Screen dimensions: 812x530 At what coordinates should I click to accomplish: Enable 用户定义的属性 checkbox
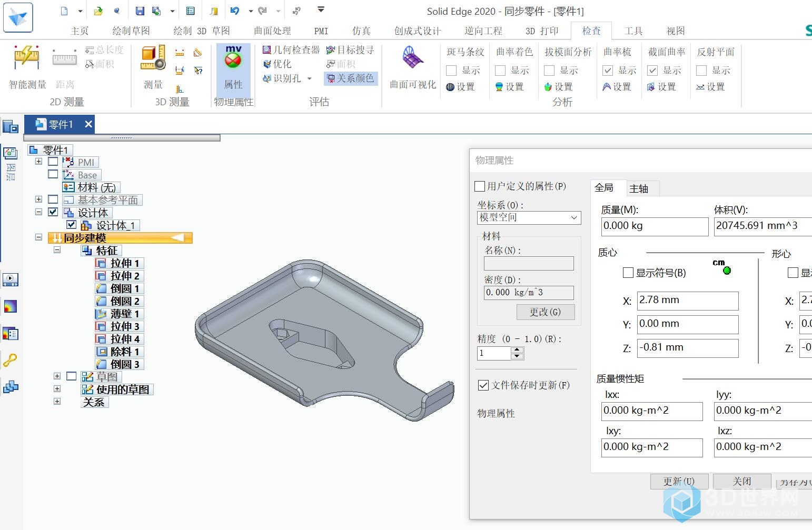click(x=480, y=186)
